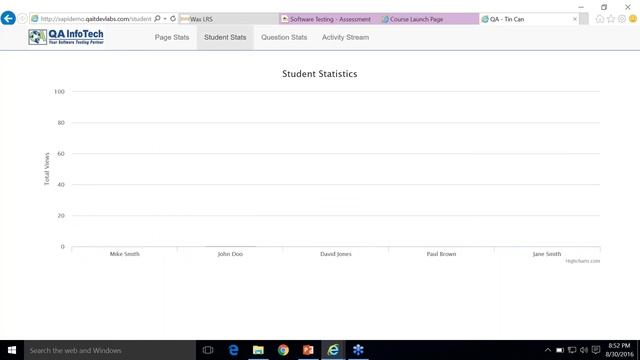640x360 pixels.
Task: Click the 100 y-axis value
Action: 59,91
